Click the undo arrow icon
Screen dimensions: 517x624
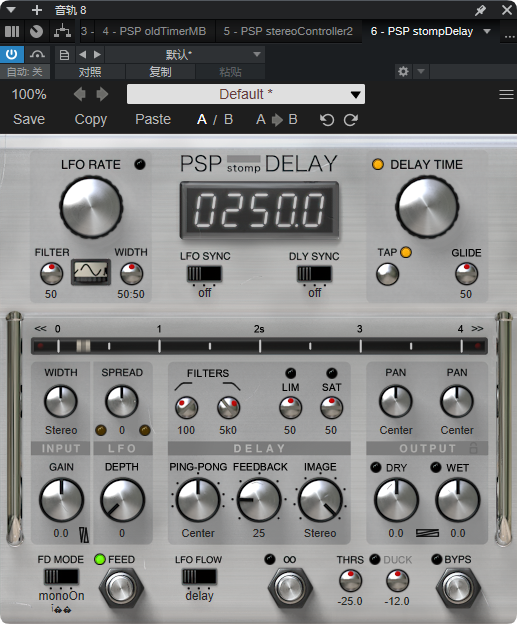click(327, 120)
